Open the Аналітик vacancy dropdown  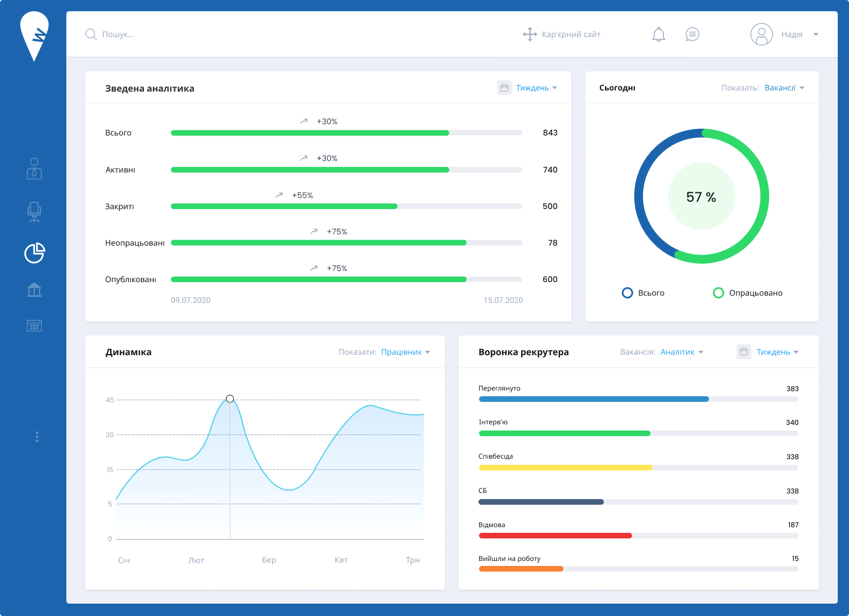681,352
